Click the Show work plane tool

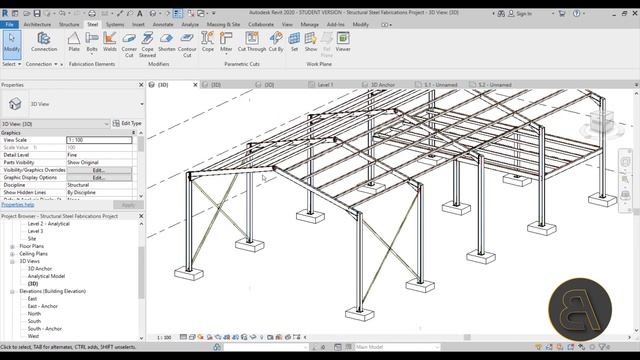(x=311, y=42)
